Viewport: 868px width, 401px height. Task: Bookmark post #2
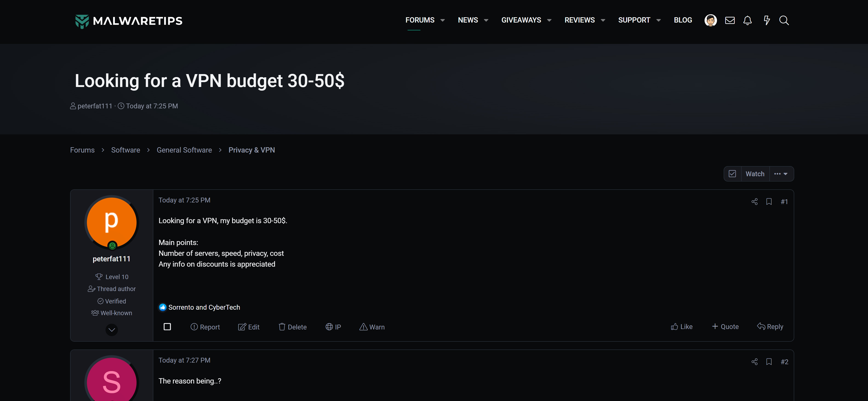[x=769, y=361]
